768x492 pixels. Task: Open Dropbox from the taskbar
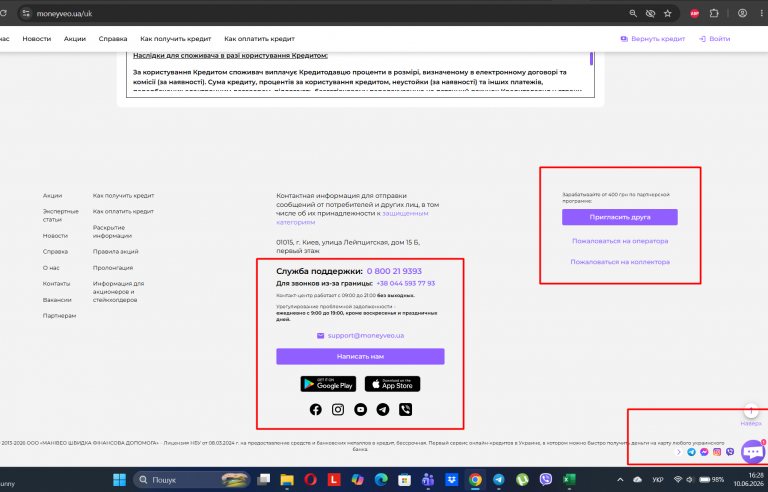click(452, 480)
